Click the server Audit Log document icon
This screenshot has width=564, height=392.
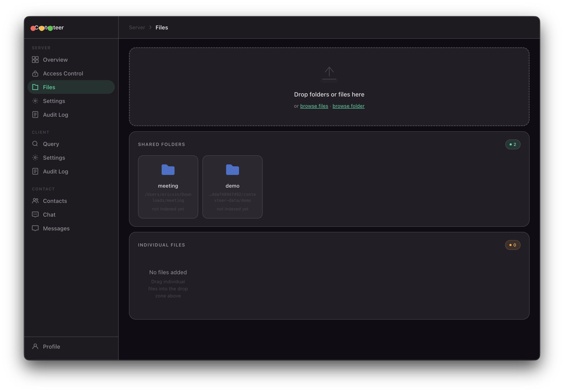(35, 115)
